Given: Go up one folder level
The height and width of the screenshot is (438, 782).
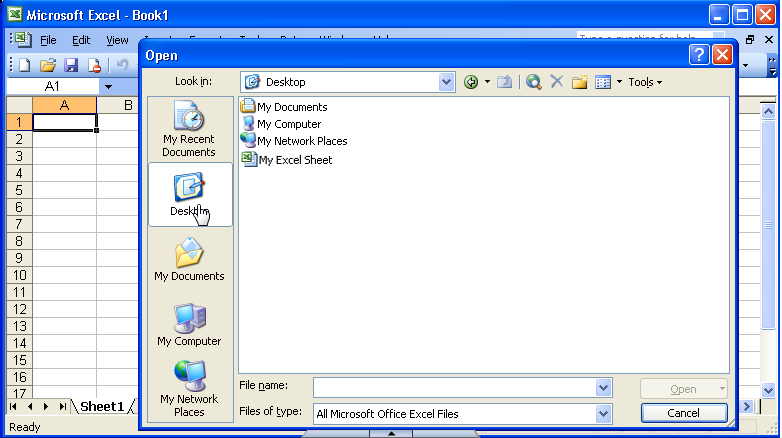Looking at the screenshot, I should [506, 82].
